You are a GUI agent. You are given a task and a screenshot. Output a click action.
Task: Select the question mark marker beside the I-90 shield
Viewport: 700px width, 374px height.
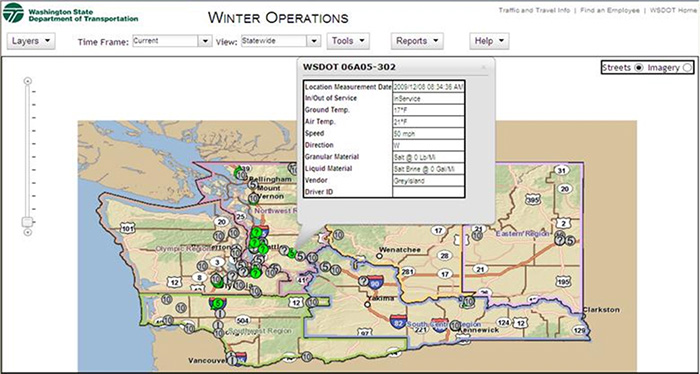364,281
